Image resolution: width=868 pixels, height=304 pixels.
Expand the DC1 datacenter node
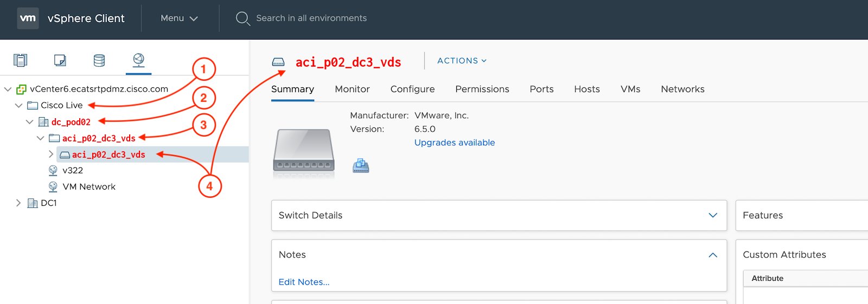(18, 203)
